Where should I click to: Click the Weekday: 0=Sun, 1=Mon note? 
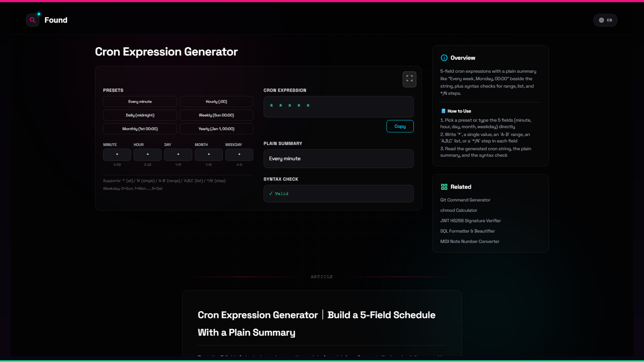tap(133, 189)
